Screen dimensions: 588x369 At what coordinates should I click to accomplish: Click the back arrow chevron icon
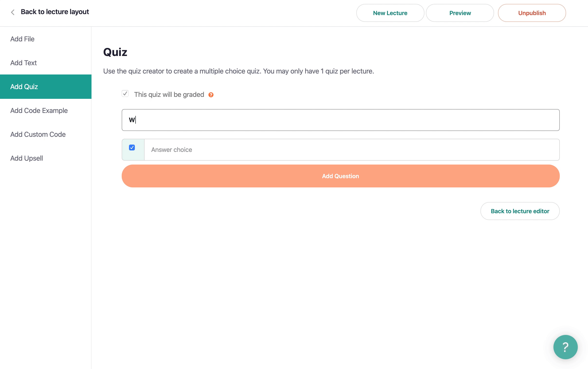click(x=13, y=12)
